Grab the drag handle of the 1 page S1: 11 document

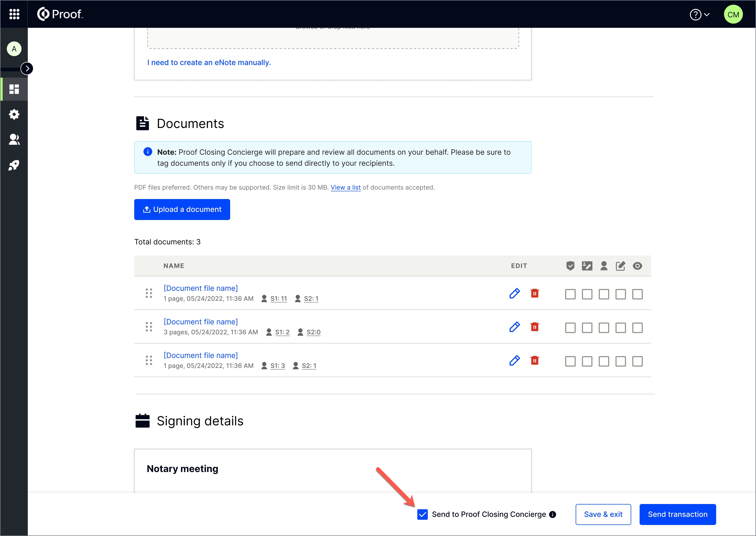click(x=149, y=293)
